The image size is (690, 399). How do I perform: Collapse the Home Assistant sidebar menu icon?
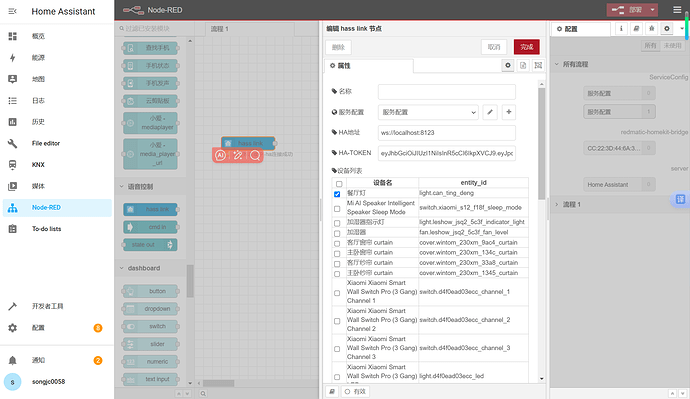point(12,11)
